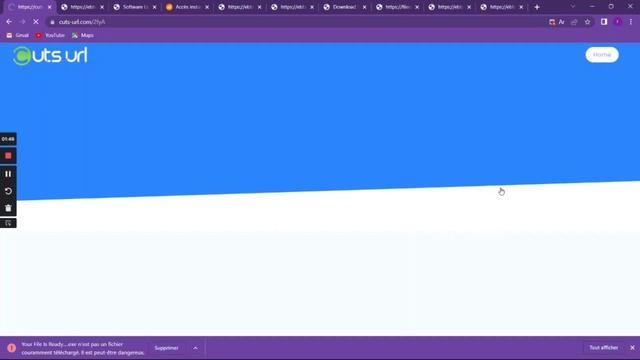
Task: Switch to the Software tab
Action: (135, 7)
